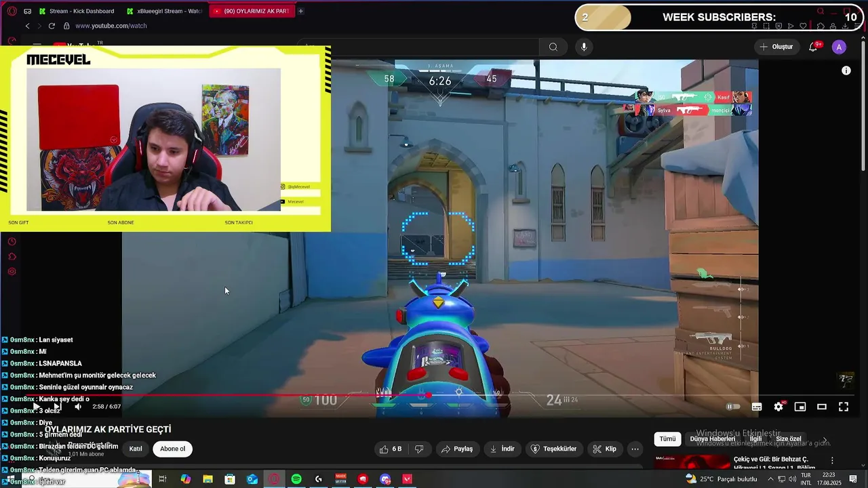The width and height of the screenshot is (868, 488).
Task: Open Outlook from the taskbar
Action: pyautogui.click(x=252, y=479)
